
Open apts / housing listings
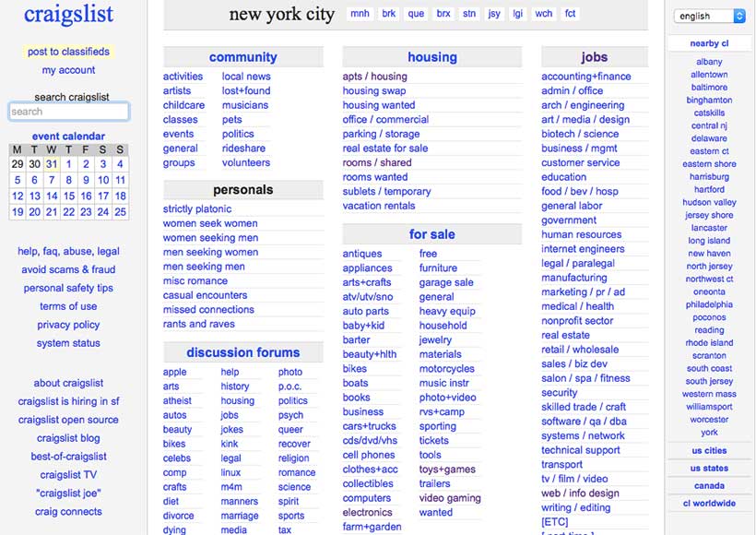click(x=374, y=77)
